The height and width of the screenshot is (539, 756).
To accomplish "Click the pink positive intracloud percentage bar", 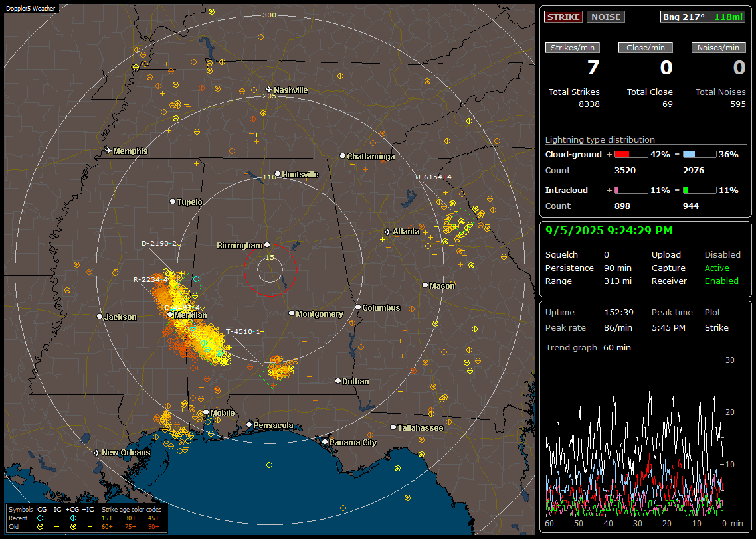I will 631,191.
